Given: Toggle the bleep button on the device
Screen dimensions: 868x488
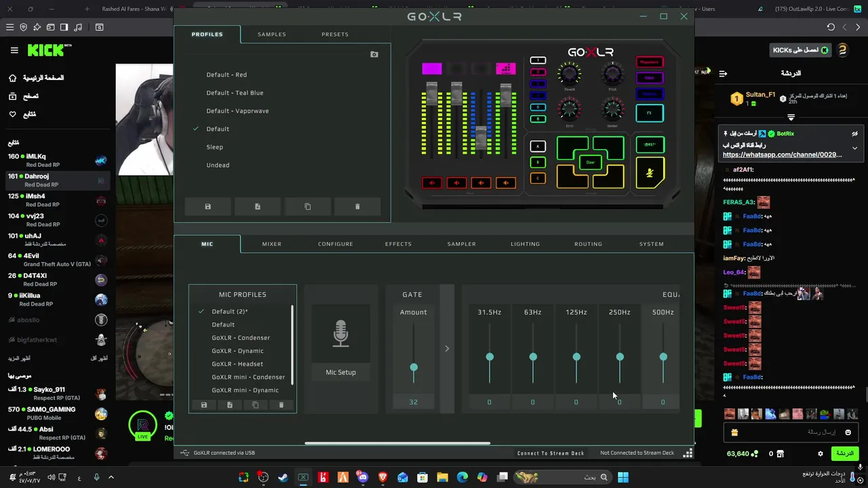Looking at the screenshot, I should click(x=650, y=144).
